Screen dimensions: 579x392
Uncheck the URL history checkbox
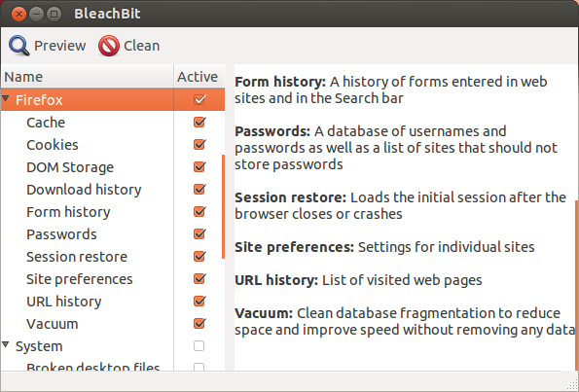199,302
